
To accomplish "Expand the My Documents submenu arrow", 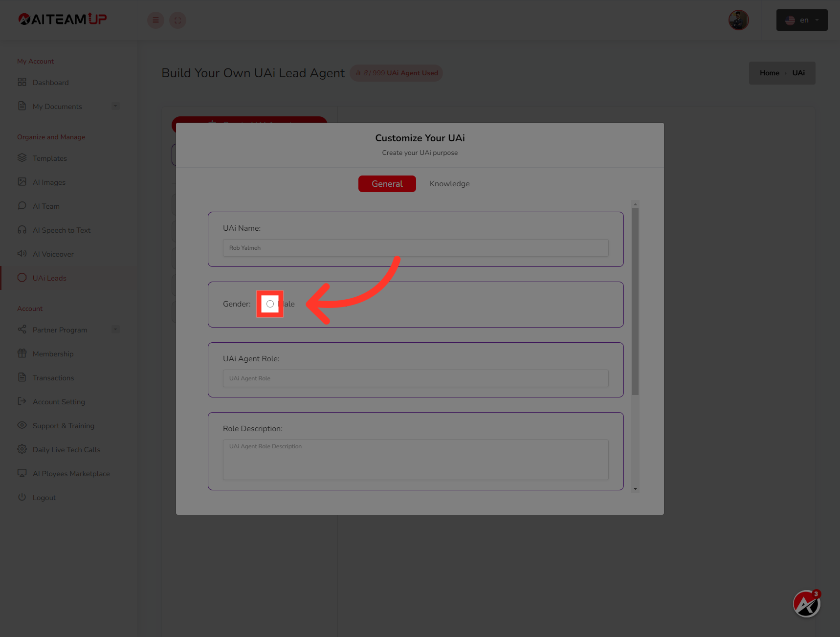I will tap(115, 106).
